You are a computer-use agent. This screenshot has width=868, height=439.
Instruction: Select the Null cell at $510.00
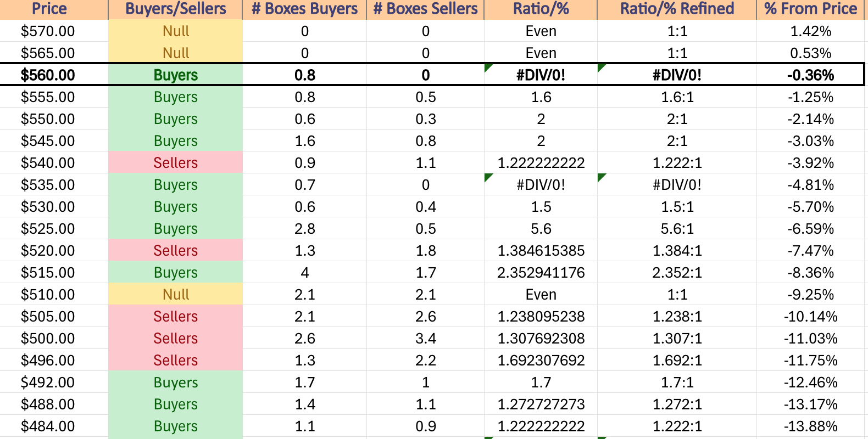coord(175,294)
